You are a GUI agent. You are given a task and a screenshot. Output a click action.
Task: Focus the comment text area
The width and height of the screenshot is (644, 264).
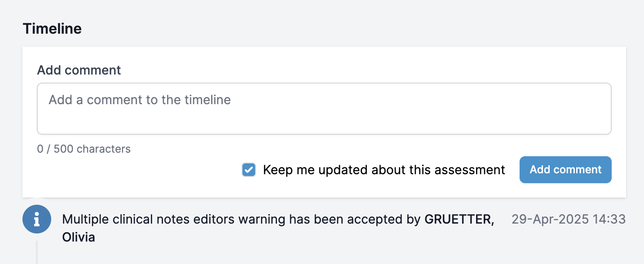pos(324,109)
